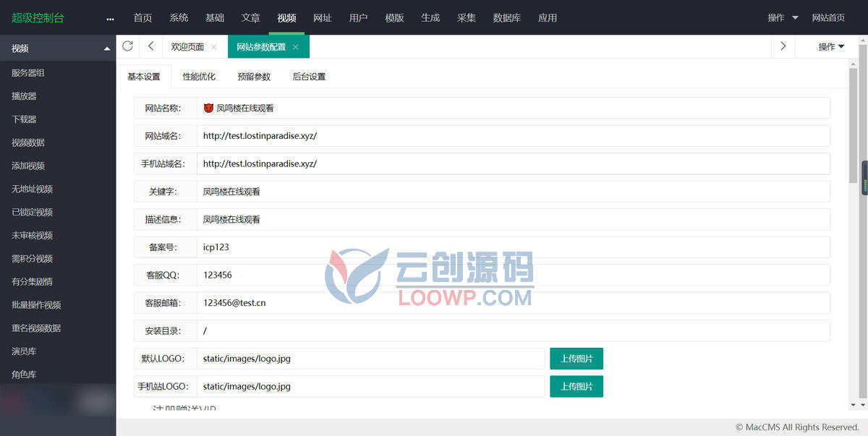
Task: Open 演员库 in the sidebar
Action: coord(24,351)
